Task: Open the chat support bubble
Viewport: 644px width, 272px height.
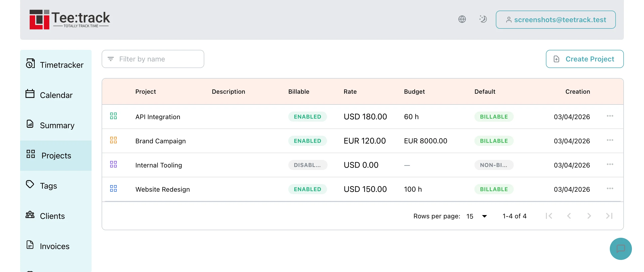Action: (x=621, y=249)
